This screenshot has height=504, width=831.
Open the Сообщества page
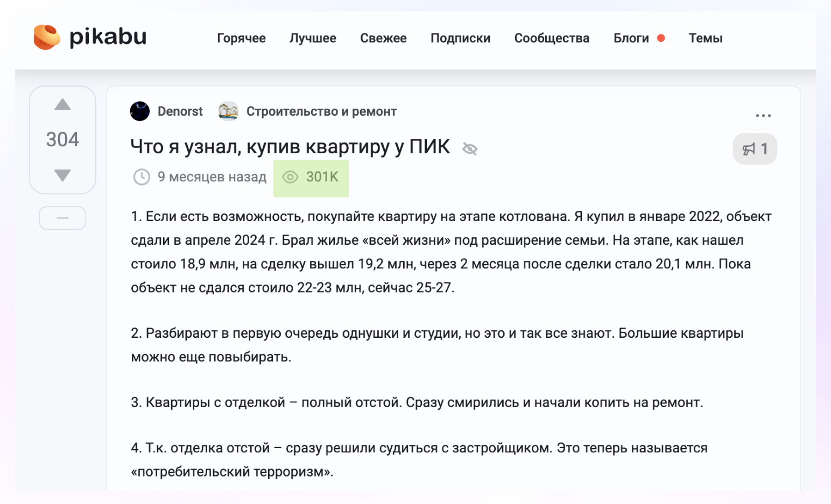click(552, 38)
